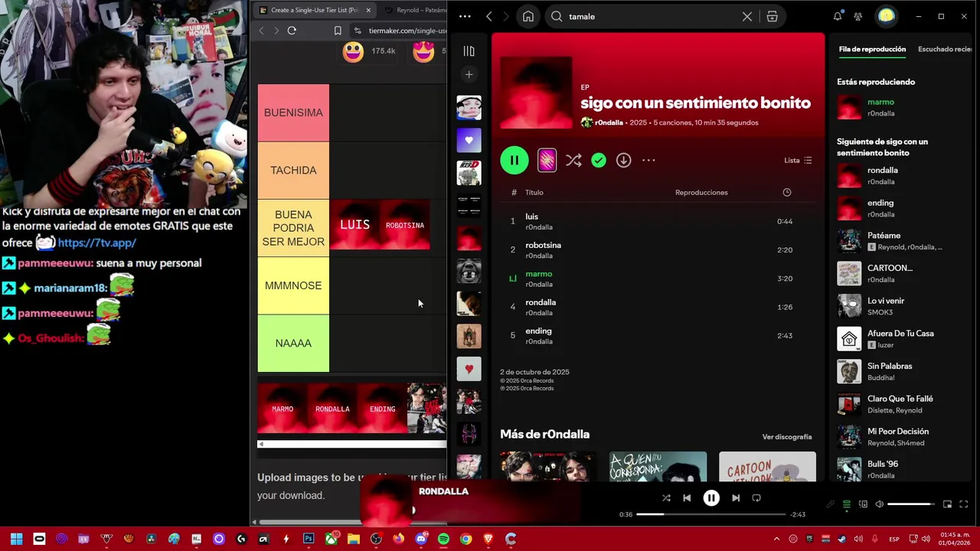Switch to 'Escuchado recientemente' tab

[x=945, y=49]
